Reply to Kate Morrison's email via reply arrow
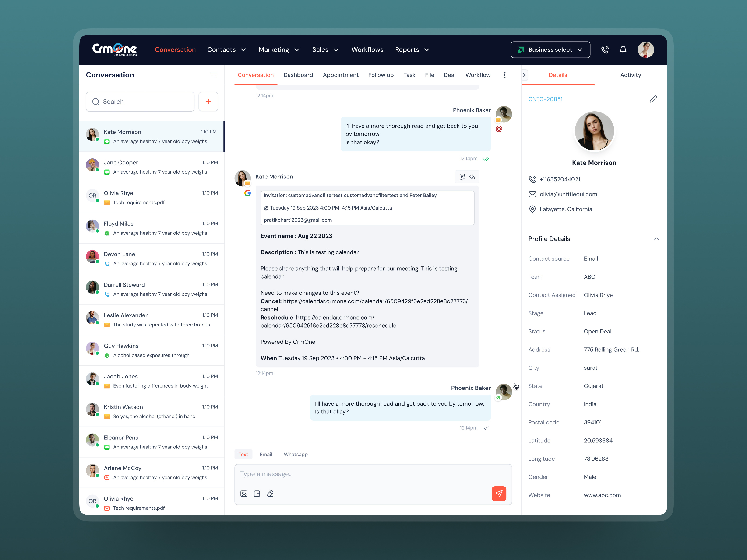The height and width of the screenshot is (560, 747). tap(472, 177)
